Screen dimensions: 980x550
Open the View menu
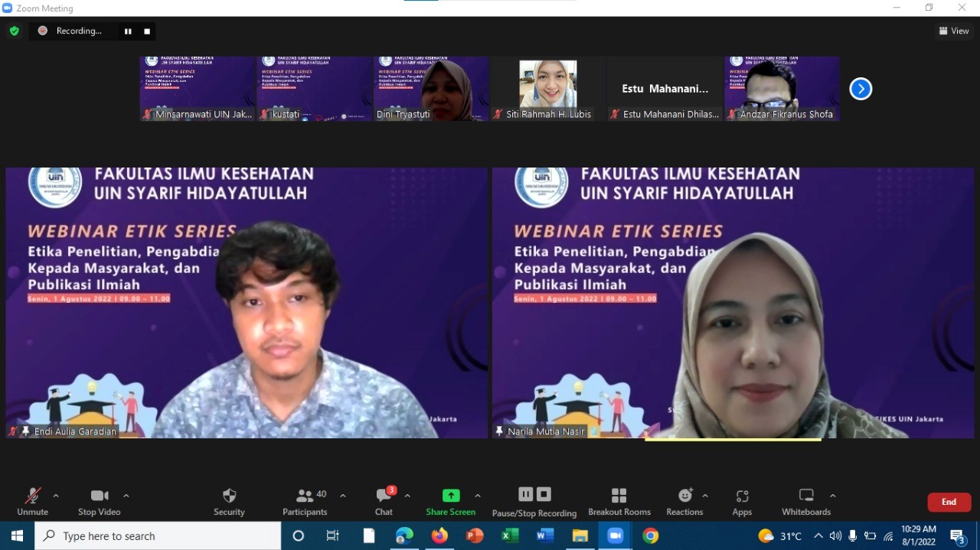coord(953,31)
